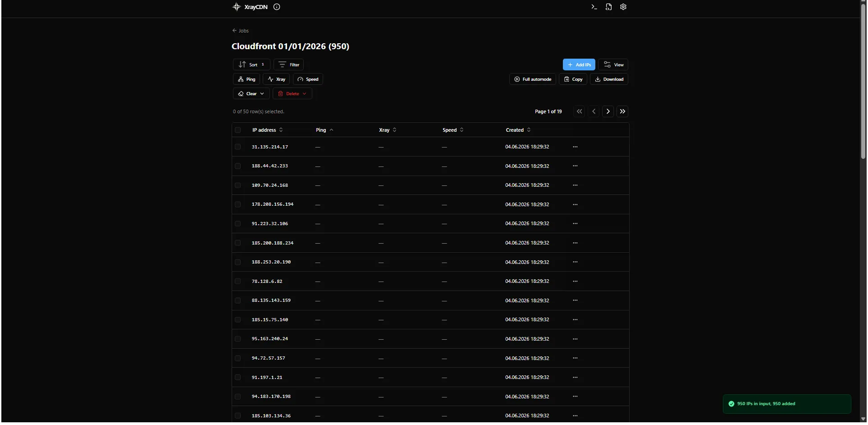Download the job results
The height and width of the screenshot is (425, 868).
pyautogui.click(x=609, y=79)
